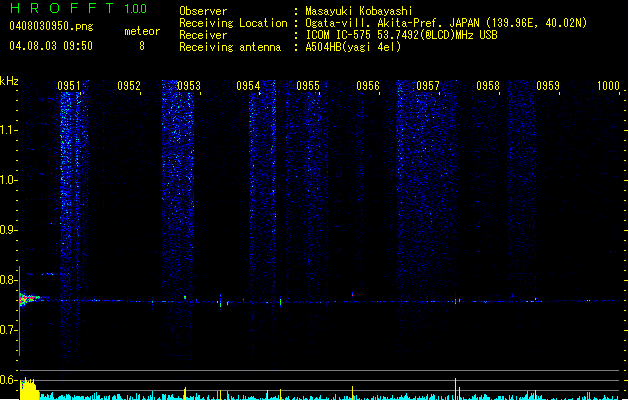Click the Observer field label
The width and height of the screenshot is (629, 400).
click(203, 11)
